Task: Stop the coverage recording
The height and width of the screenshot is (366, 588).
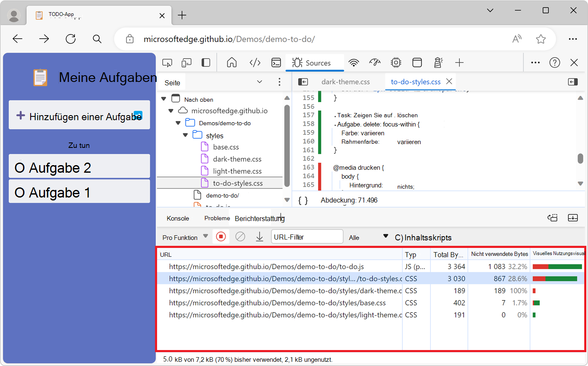Action: tap(220, 237)
